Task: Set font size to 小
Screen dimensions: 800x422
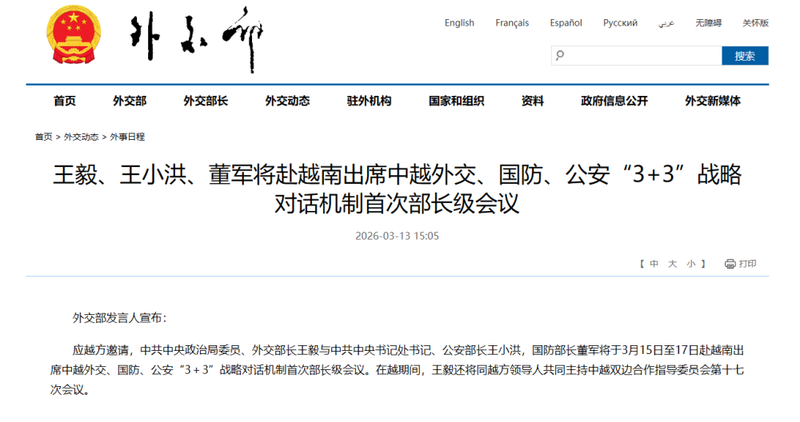Action: pyautogui.click(x=692, y=264)
